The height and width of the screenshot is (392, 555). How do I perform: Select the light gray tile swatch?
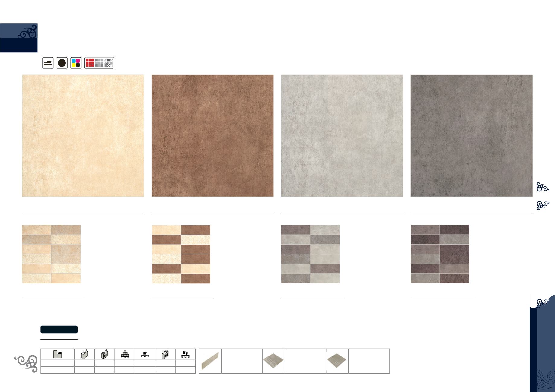(342, 136)
